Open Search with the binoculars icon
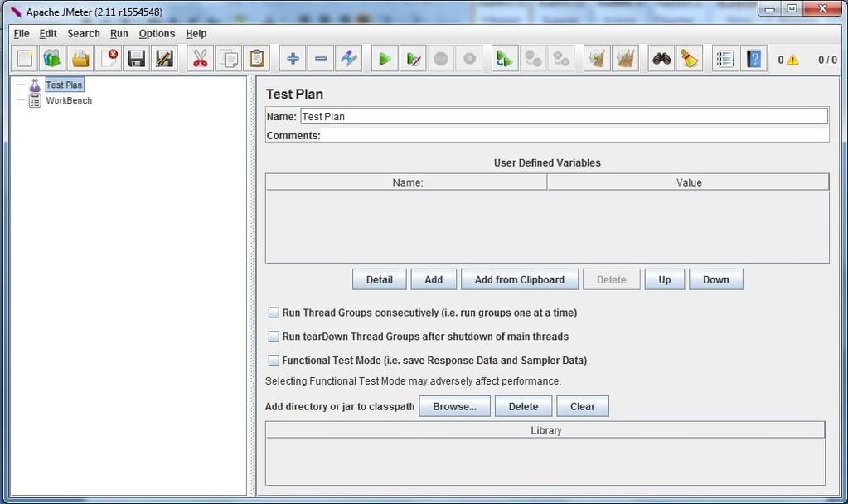The image size is (848, 504). [661, 58]
